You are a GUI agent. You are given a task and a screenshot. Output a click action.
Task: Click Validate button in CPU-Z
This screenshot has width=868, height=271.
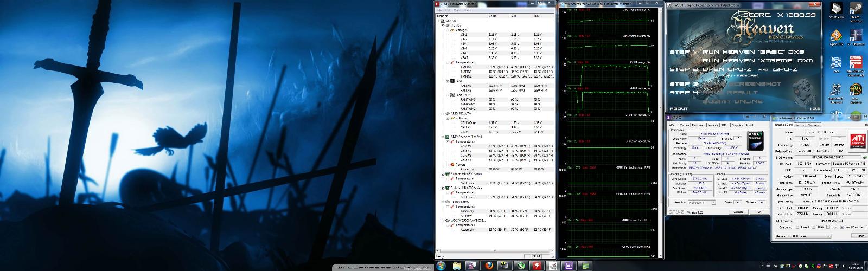point(738,212)
